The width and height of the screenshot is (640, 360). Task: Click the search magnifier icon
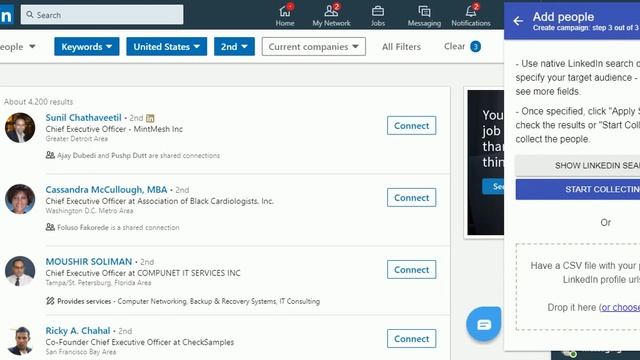coord(30,15)
